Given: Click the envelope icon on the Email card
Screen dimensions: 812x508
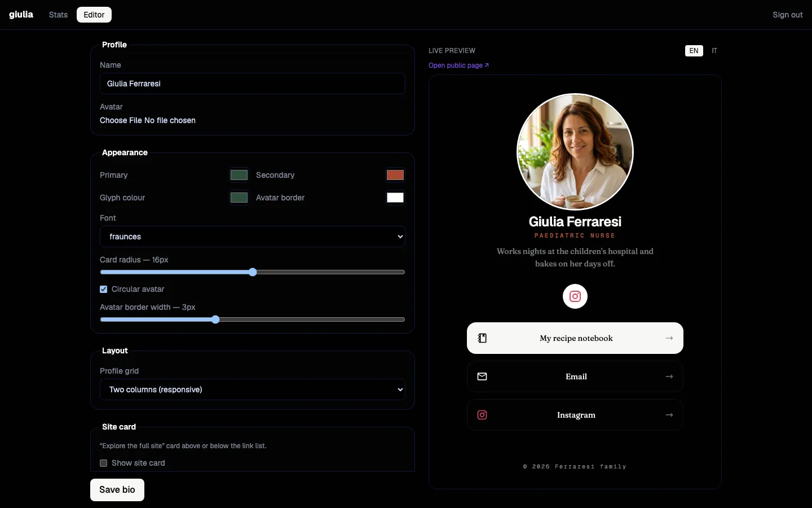Looking at the screenshot, I should pos(482,376).
